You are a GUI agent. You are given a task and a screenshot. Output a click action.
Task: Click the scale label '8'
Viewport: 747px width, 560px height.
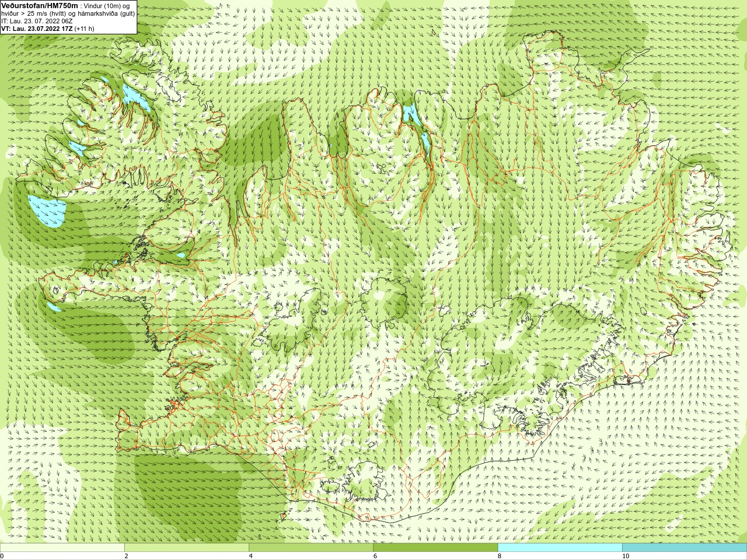[x=500, y=556]
